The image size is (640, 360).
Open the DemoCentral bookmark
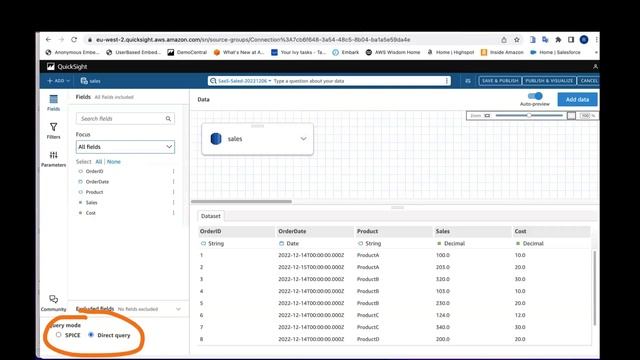(x=187, y=52)
